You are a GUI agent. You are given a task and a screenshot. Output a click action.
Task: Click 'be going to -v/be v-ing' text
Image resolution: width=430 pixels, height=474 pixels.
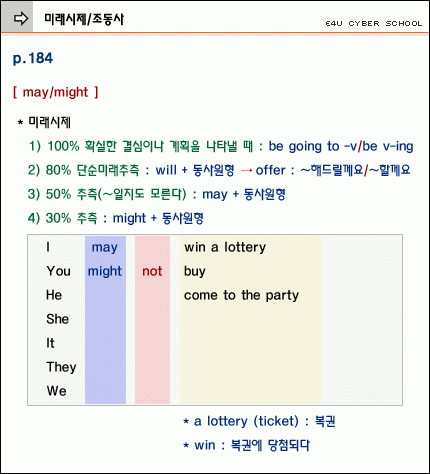(341, 146)
